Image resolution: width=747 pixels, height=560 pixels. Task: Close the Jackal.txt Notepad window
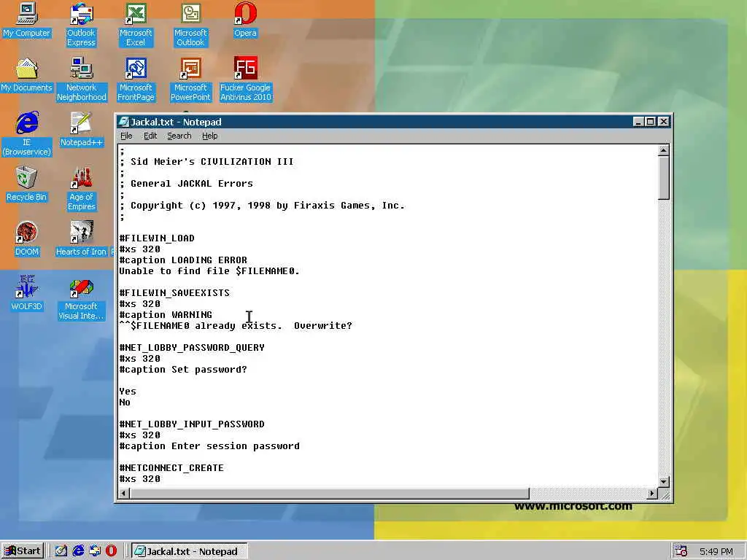pos(663,122)
